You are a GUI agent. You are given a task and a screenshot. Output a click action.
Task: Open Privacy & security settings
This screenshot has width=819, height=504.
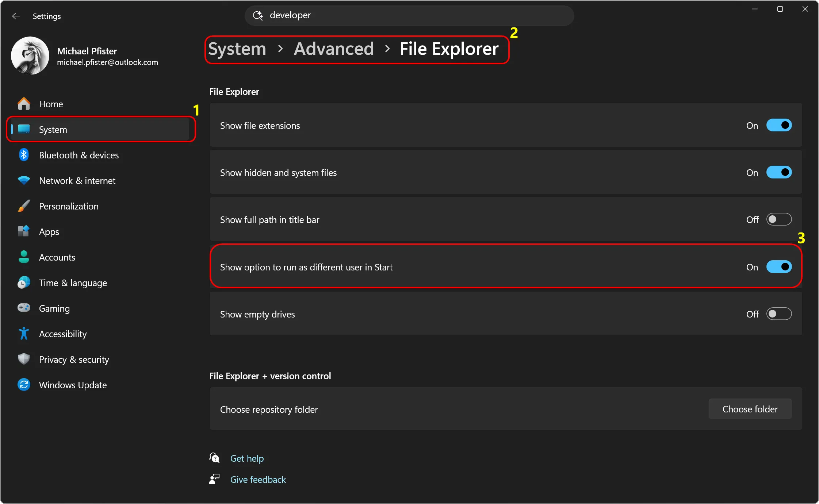click(x=101, y=359)
